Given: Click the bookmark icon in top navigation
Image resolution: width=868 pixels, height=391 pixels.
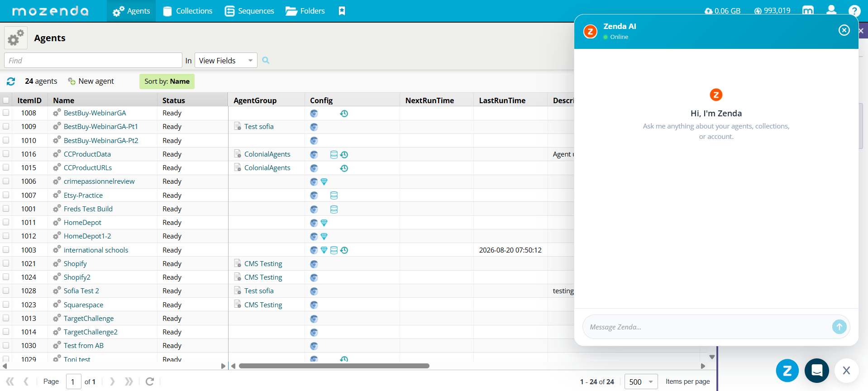Looking at the screenshot, I should (x=342, y=11).
